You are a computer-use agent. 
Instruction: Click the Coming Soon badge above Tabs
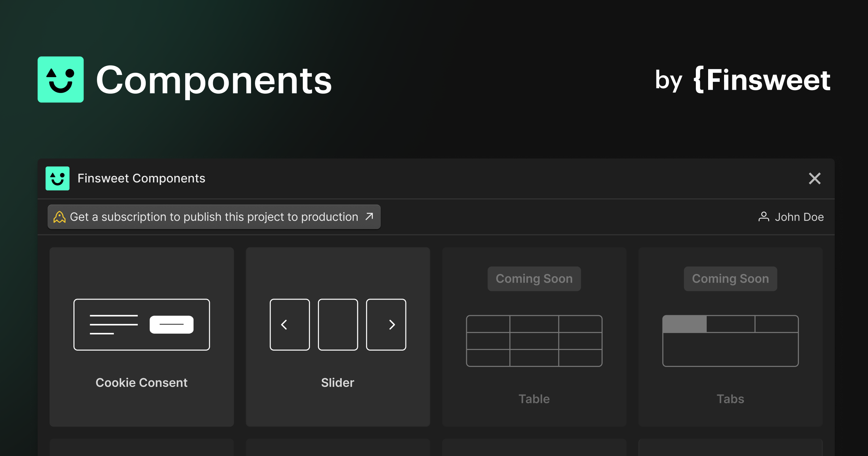coord(730,279)
